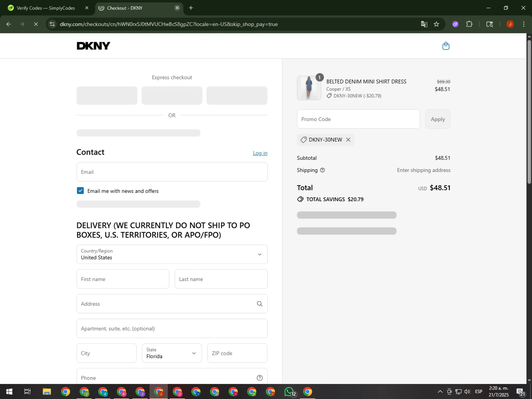The image size is (532, 399).
Task: Switch to the Verify Codes — SimplyCodes tab
Action: pyautogui.click(x=46, y=8)
